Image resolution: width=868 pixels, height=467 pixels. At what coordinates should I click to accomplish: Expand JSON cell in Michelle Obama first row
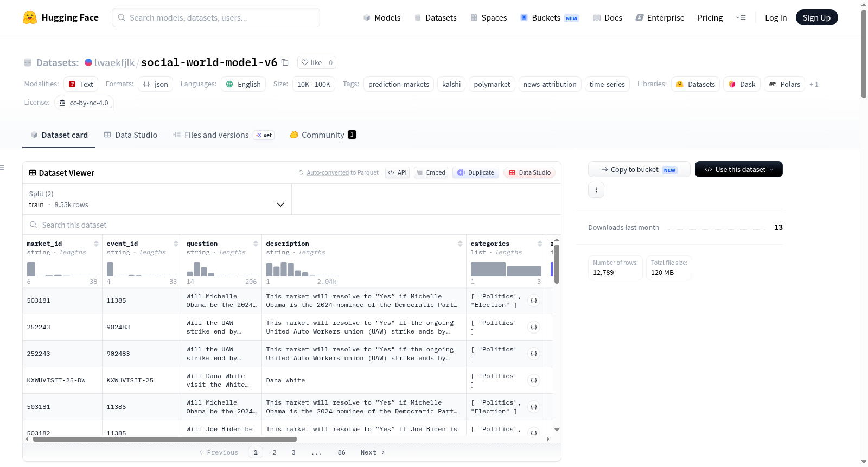click(x=534, y=300)
